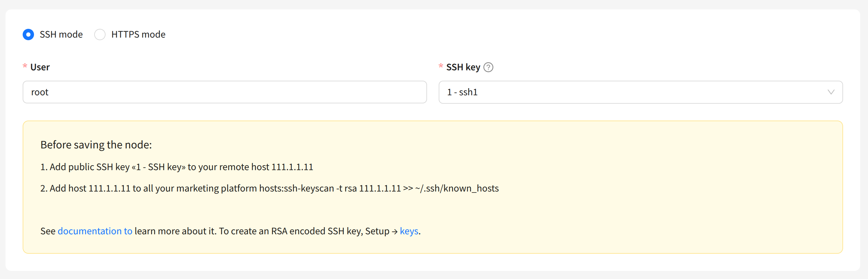Click the SSH key help question-mark icon
This screenshot has height=279, width=868.
pos(488,67)
